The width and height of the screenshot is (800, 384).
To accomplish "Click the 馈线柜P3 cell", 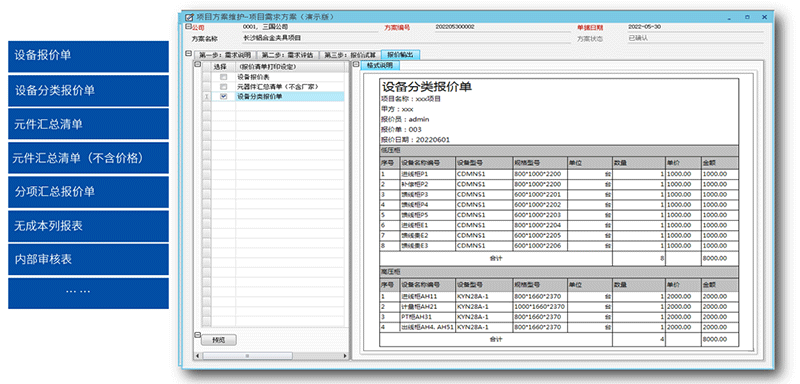I will tap(427, 194).
